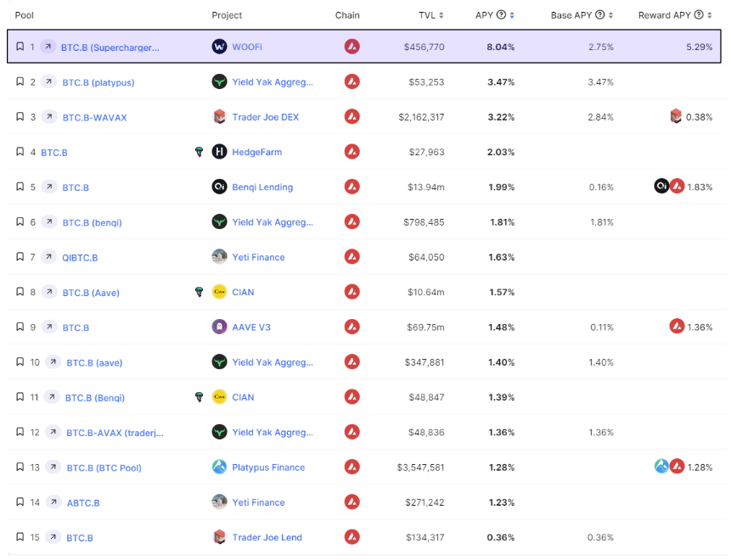Sort the table by APY arrows
Viewport: 731px width, 560px height.
pos(512,15)
